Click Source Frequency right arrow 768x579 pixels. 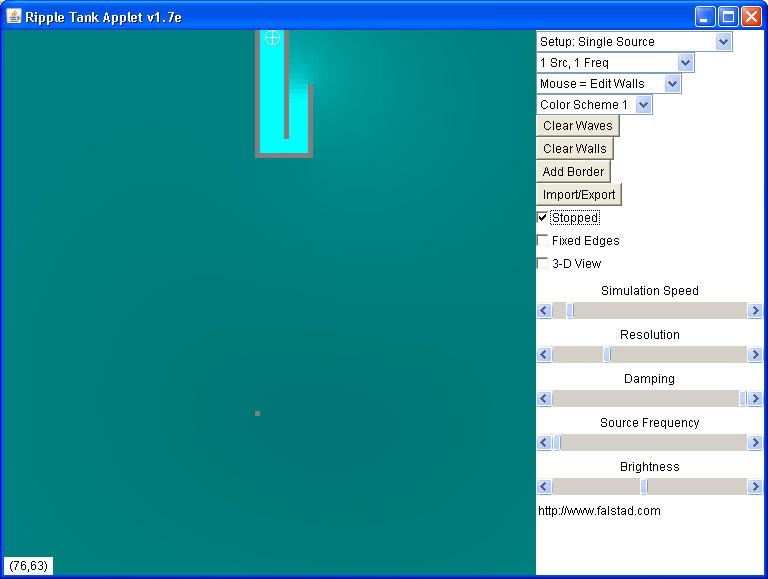pyautogui.click(x=755, y=443)
